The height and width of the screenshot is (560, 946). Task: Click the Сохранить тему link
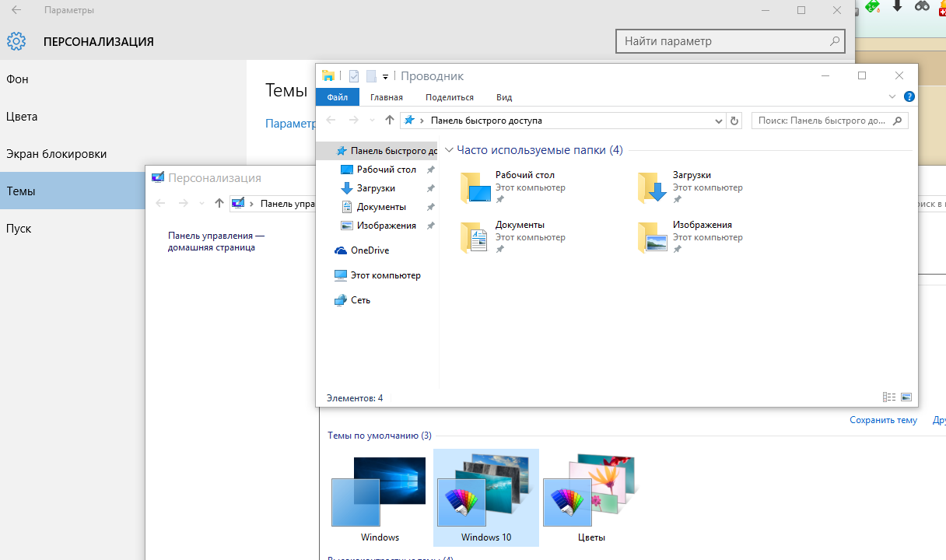pyautogui.click(x=883, y=420)
